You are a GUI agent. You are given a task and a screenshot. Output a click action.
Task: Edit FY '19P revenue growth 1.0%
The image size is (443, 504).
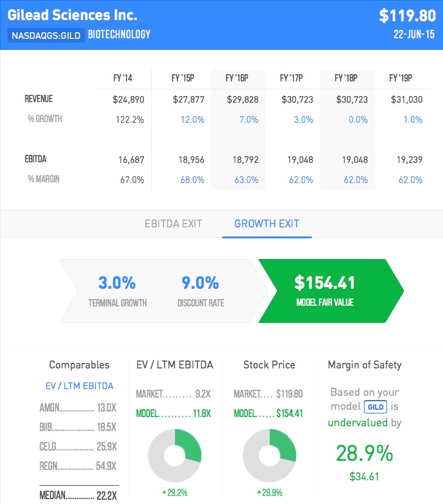[413, 120]
